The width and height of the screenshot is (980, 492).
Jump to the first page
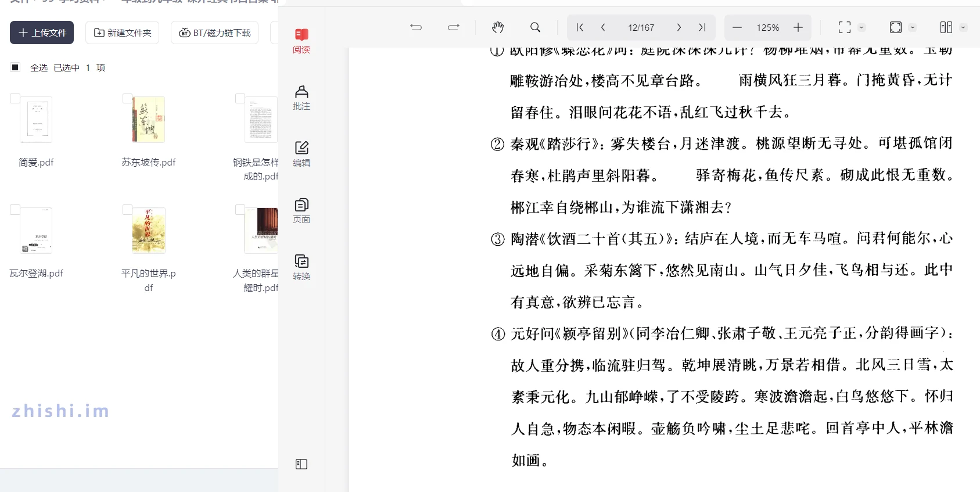coord(580,27)
